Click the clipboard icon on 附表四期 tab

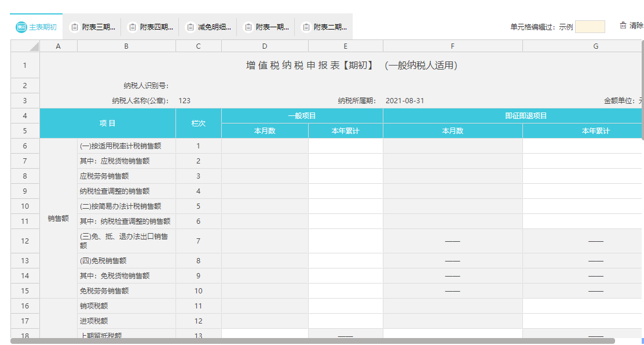coord(132,27)
